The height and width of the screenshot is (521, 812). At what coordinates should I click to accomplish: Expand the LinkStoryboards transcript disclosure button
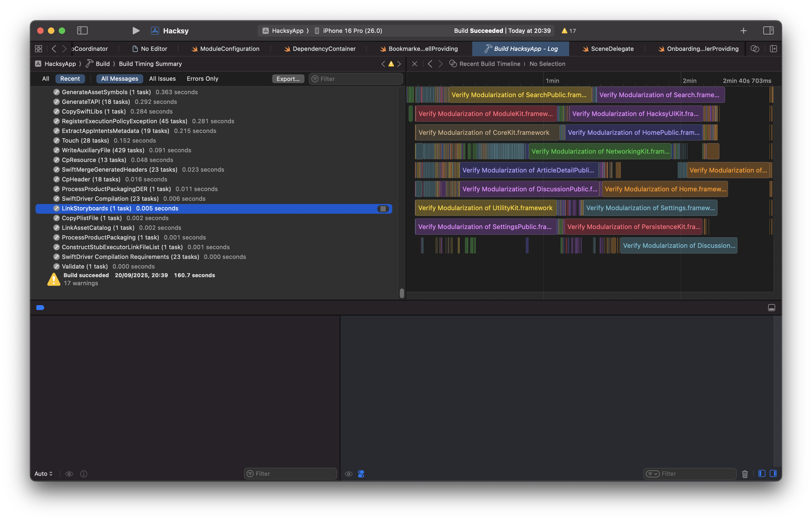click(383, 209)
